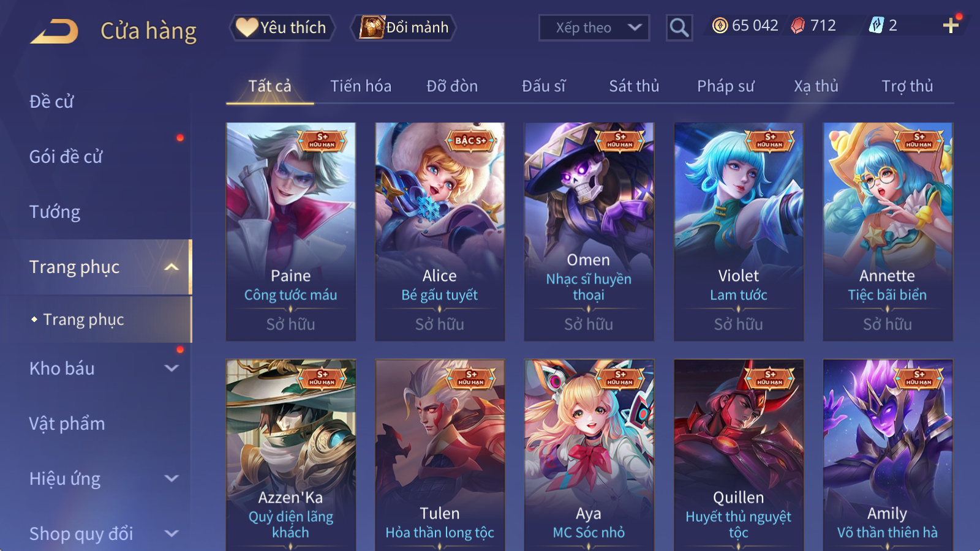Open the Xếp theo sort dropdown
The image size is (980, 551).
594,28
